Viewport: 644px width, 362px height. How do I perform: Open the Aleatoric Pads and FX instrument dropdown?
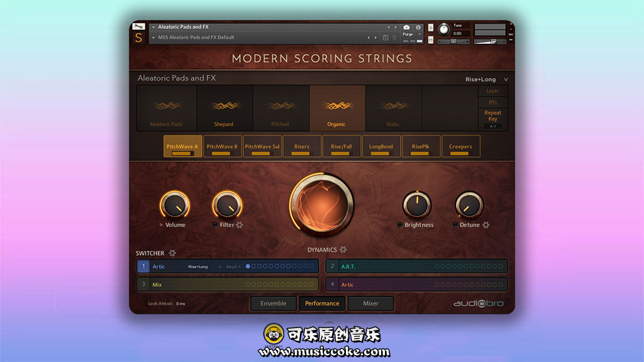click(153, 27)
